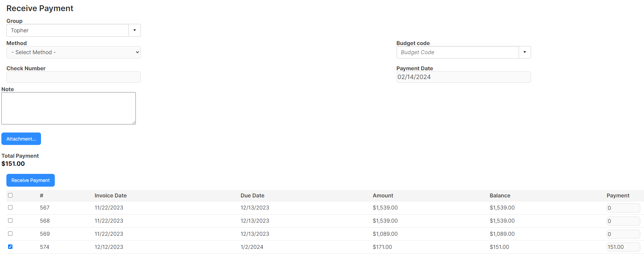
Task: Uncheck the box for invoice 574
Action: point(10,247)
